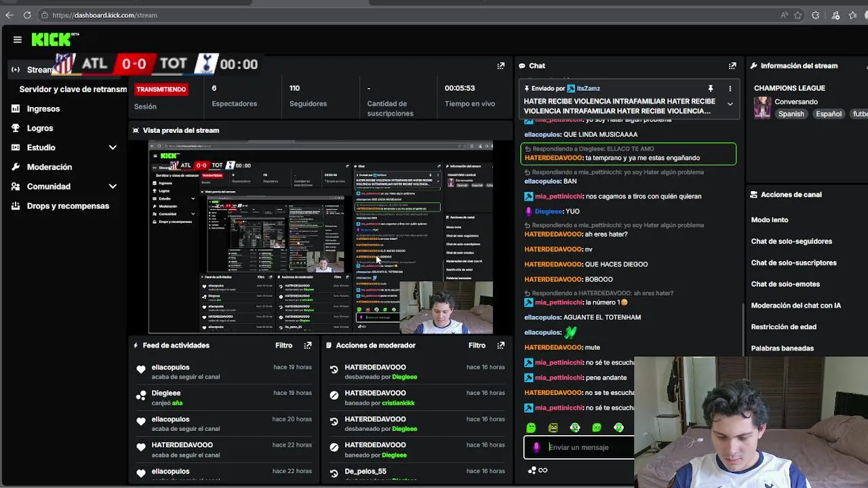Click purple microphone icon in message box
The height and width of the screenshot is (488, 868).
[536, 447]
